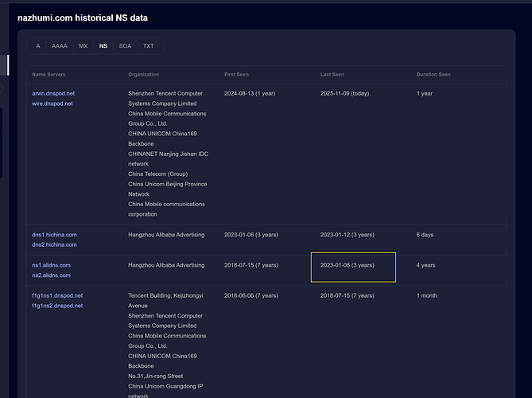Image resolution: width=532 pixels, height=398 pixels.
Task: View the TXT records tab
Action: (x=148, y=46)
